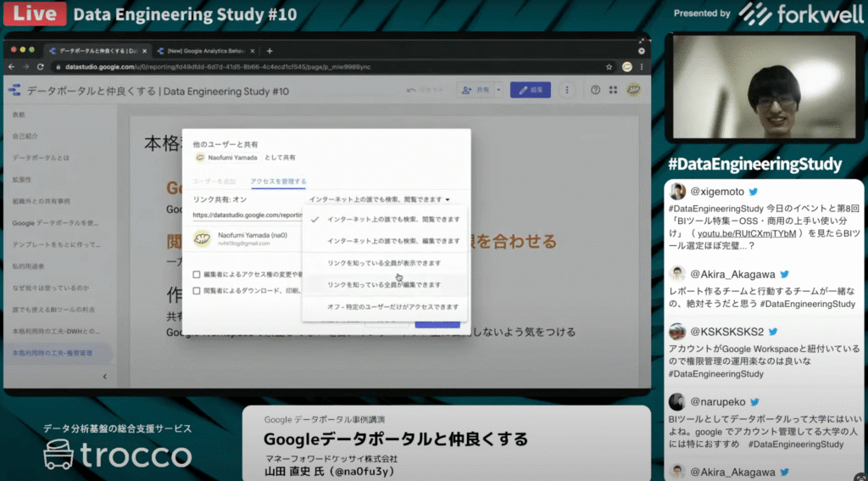This screenshot has height=481, width=868.
Task: Open the dropdown arrow beside 共有 button
Action: pos(498,89)
